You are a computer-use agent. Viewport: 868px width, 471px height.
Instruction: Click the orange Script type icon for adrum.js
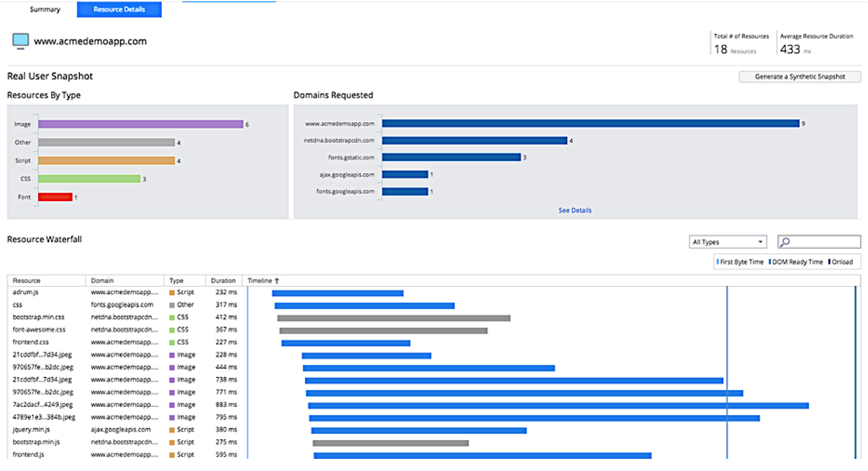[x=172, y=292]
